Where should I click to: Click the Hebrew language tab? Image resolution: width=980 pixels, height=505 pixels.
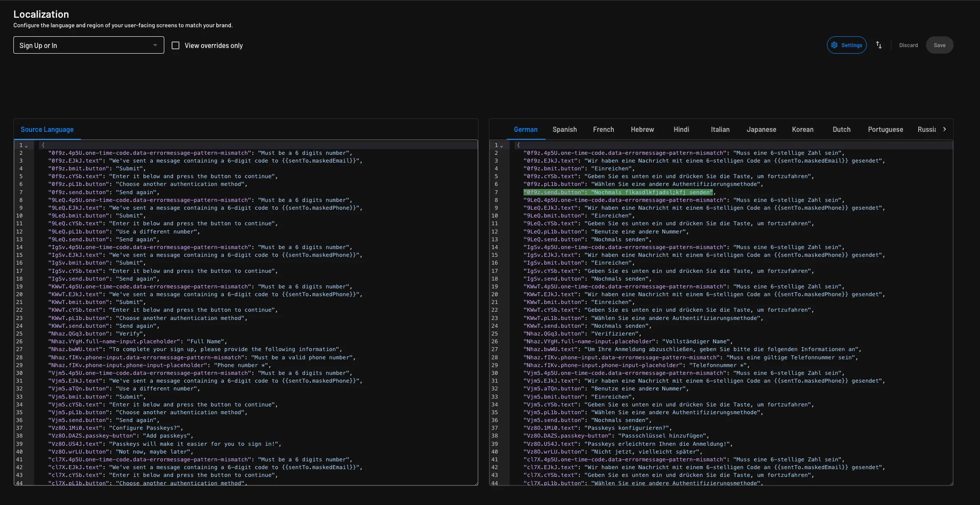[x=642, y=129]
